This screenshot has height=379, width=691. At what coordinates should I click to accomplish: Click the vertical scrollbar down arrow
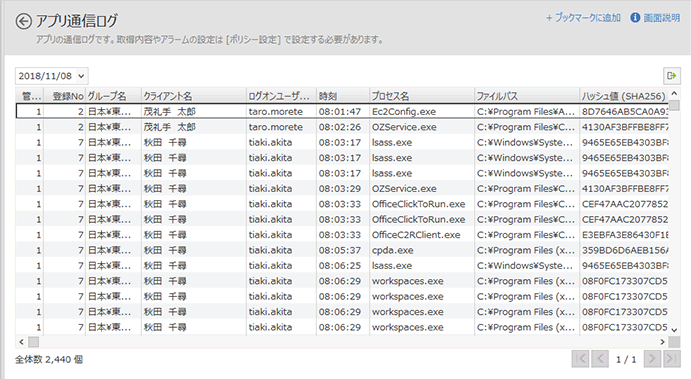click(x=674, y=330)
